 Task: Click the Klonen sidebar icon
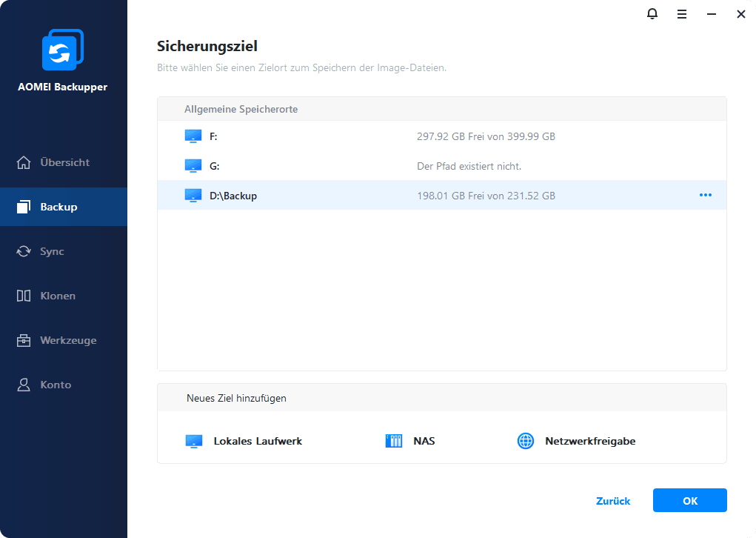click(24, 296)
